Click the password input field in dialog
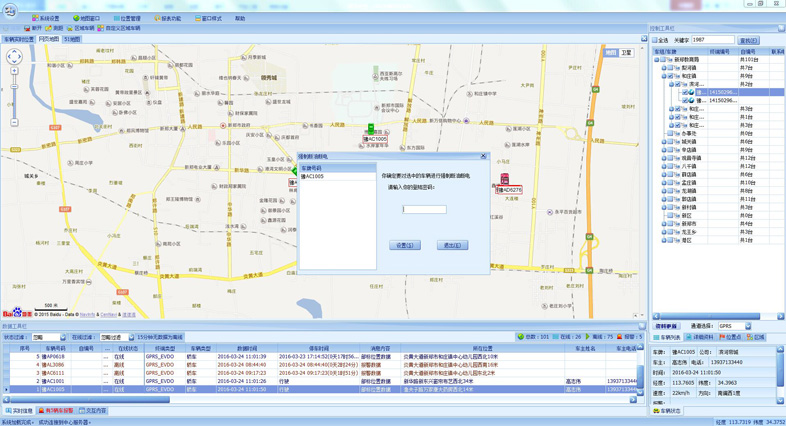Image resolution: width=786 pixels, height=426 pixels. tap(424, 210)
